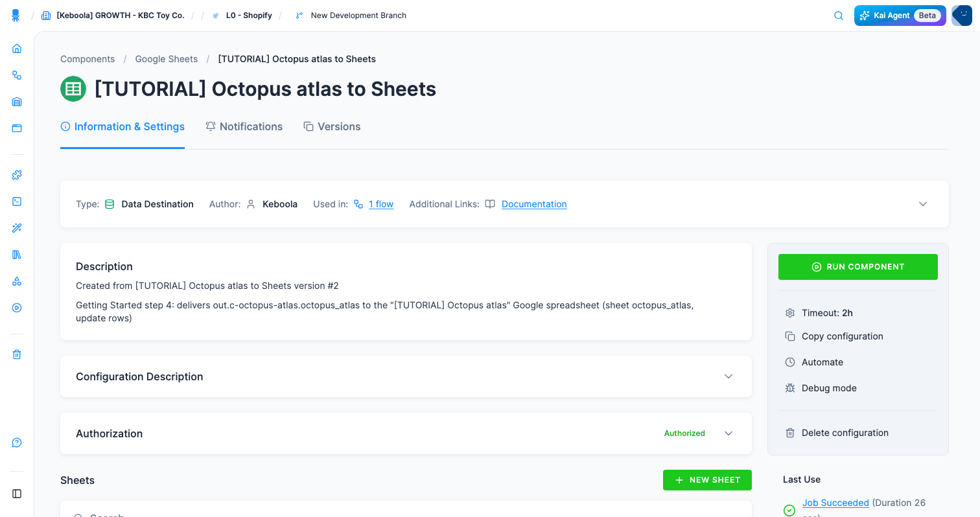Click Copy configuration

pyautogui.click(x=843, y=336)
